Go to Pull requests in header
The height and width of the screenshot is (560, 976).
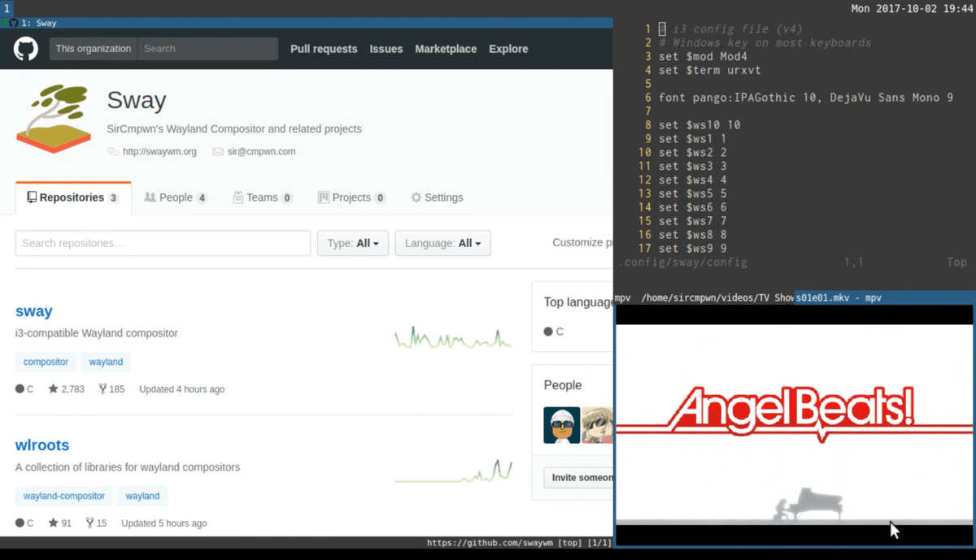(x=324, y=49)
